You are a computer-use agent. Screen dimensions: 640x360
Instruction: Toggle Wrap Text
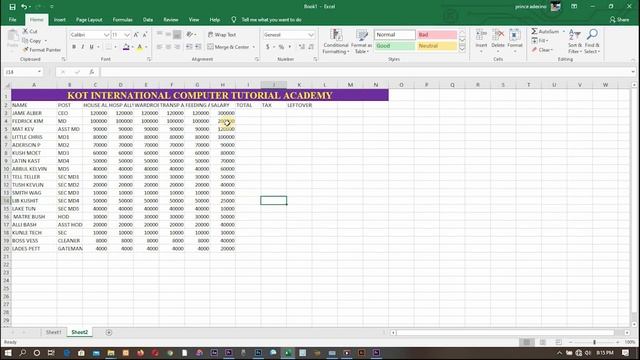pyautogui.click(x=222, y=35)
